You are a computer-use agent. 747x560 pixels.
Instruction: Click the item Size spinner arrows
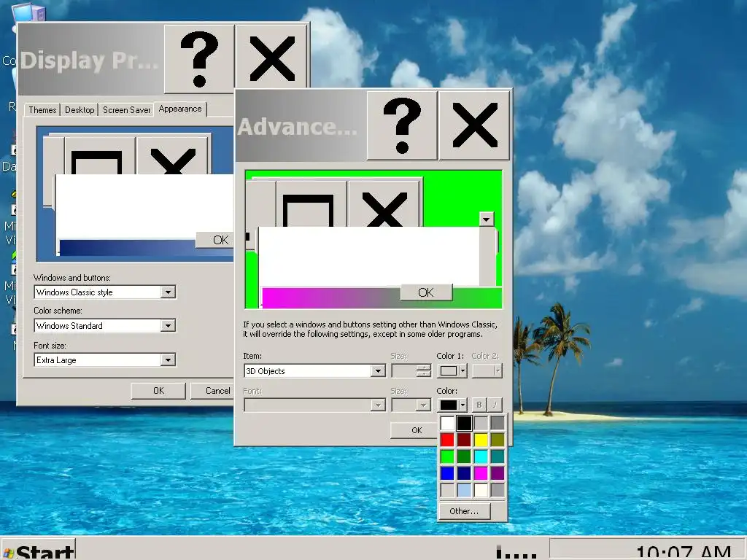coord(423,370)
